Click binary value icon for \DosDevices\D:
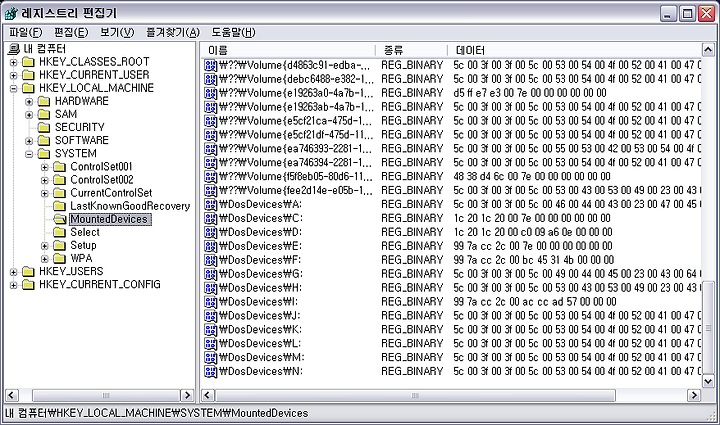720x425 pixels. click(x=210, y=232)
